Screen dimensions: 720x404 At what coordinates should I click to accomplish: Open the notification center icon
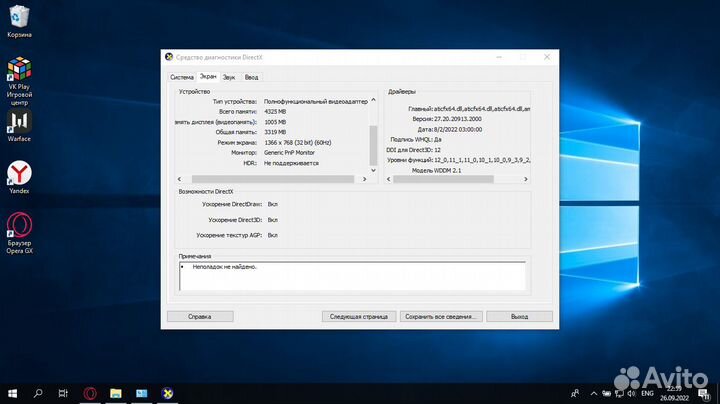703,393
